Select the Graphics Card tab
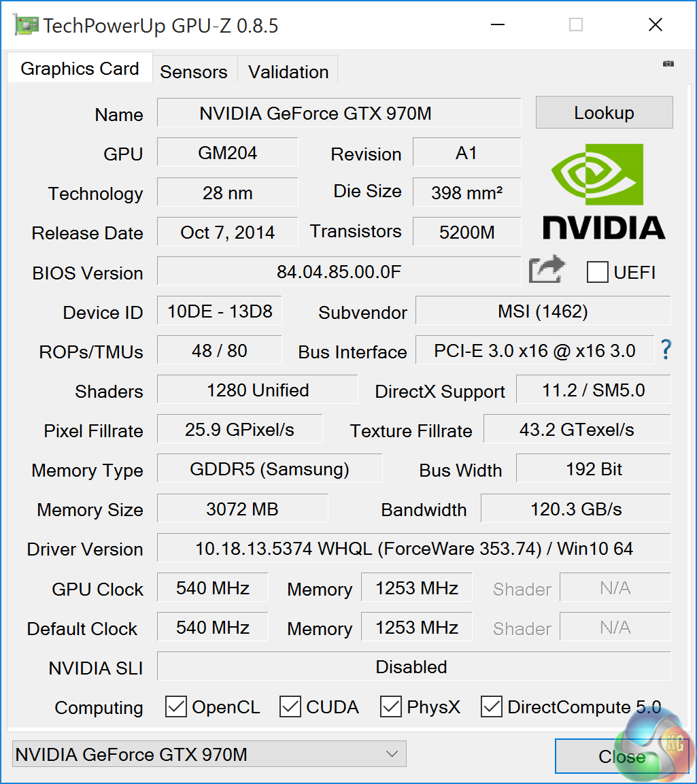 tap(80, 68)
